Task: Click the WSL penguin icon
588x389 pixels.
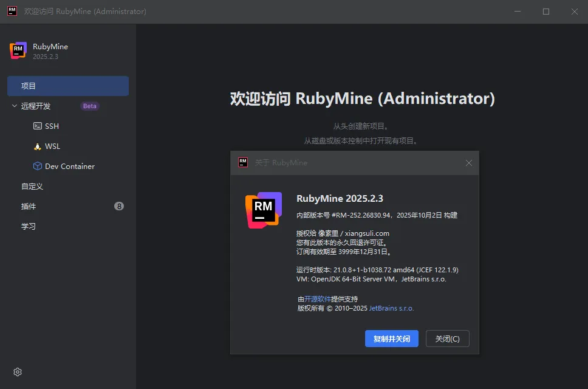Action: point(38,146)
